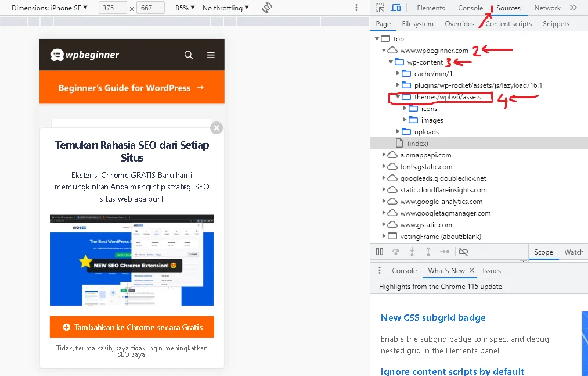This screenshot has height=376, width=588.
Task: Click the Tidak, terima kasih decline link
Action: (132, 351)
